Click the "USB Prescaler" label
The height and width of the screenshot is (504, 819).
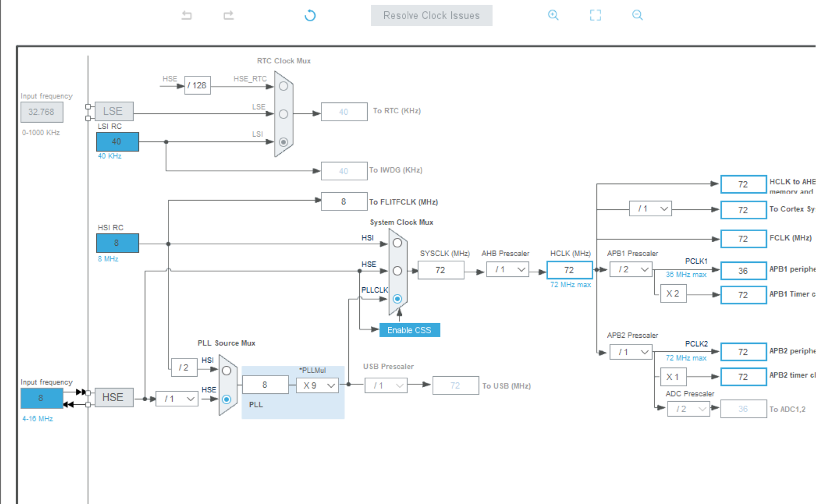coord(388,367)
